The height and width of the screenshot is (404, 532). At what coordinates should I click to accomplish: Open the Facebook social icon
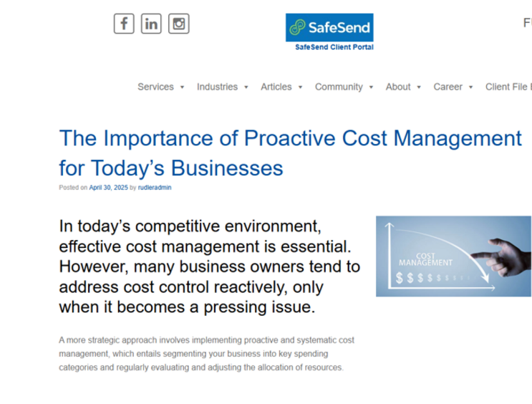pos(124,24)
